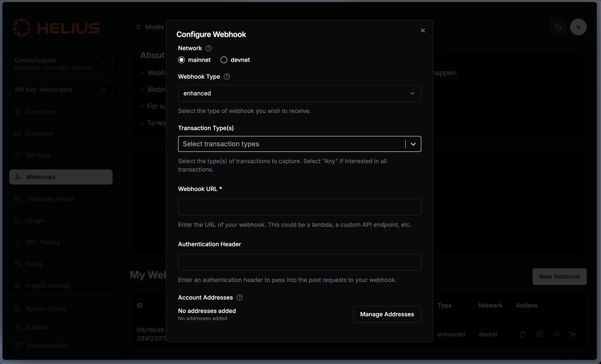601x364 pixels.
Task: Toggle dark mode moon icon
Action: (558, 27)
